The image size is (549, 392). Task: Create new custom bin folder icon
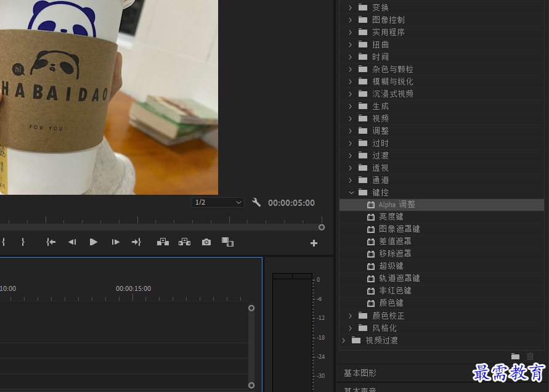tap(515, 356)
